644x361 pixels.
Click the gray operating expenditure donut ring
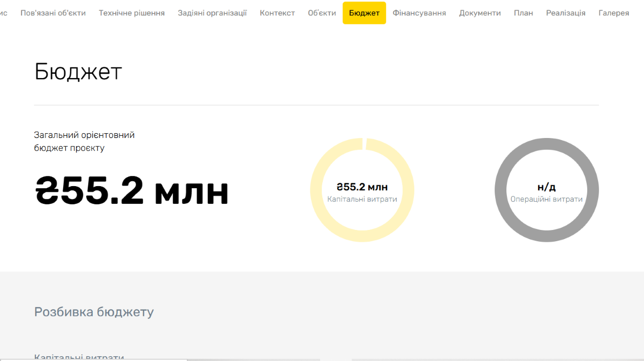pos(501,190)
